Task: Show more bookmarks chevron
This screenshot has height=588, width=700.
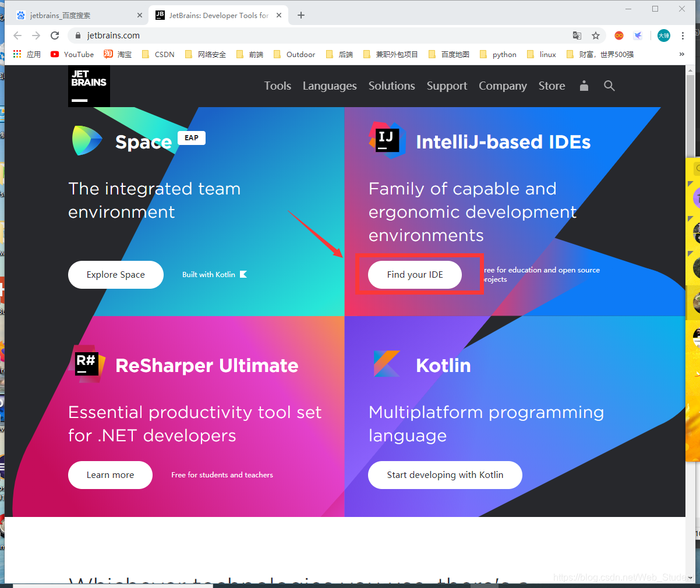Action: click(x=682, y=54)
